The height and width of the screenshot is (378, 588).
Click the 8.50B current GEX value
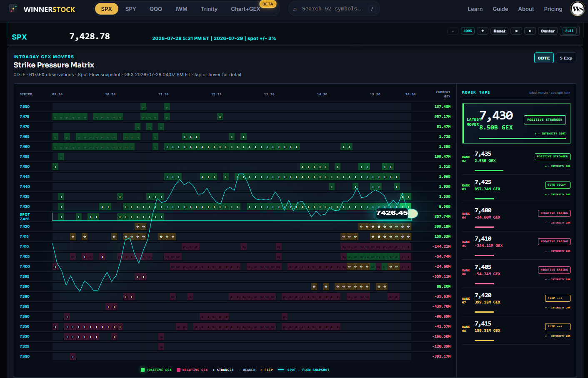pyautogui.click(x=445, y=206)
